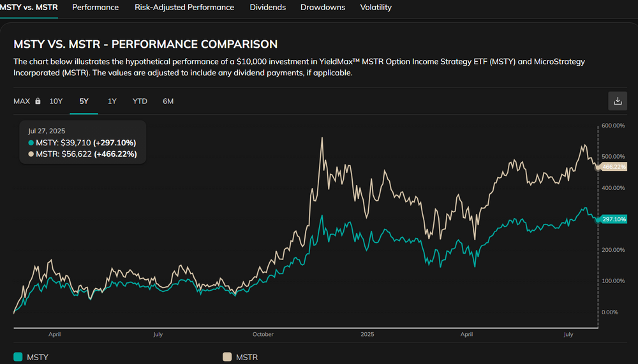Select the 10Y time range
Viewport: 638px width, 364px height.
(x=56, y=101)
